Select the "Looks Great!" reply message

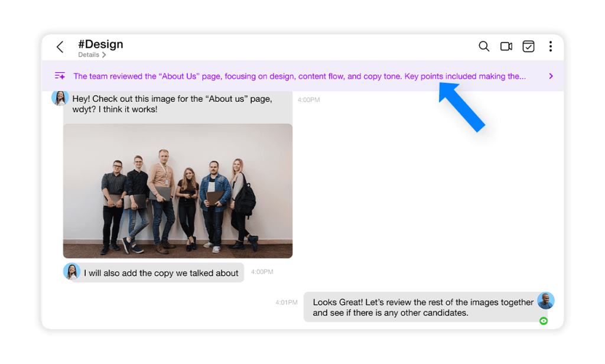422,307
